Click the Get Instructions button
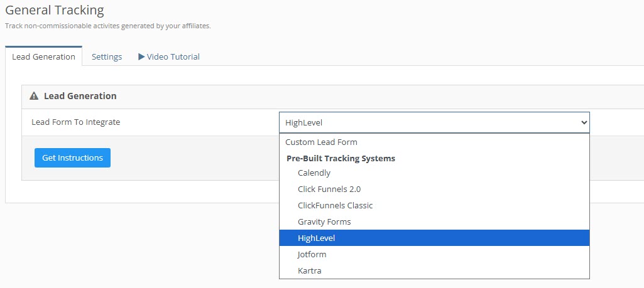Viewport: 644px width, 288px height. (72, 157)
